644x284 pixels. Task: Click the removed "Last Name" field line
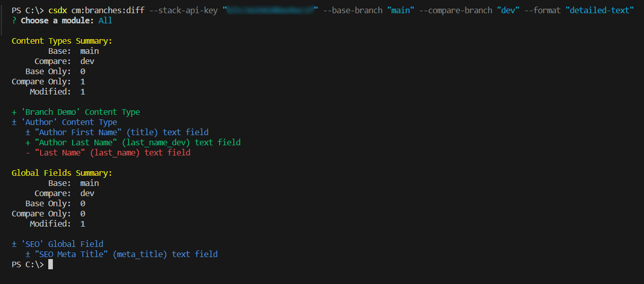(108, 152)
